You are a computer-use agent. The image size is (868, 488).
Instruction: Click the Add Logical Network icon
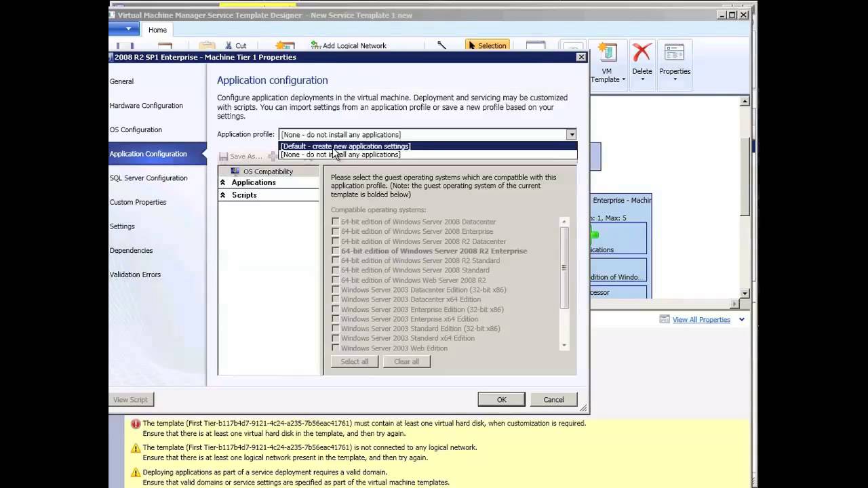tap(315, 45)
